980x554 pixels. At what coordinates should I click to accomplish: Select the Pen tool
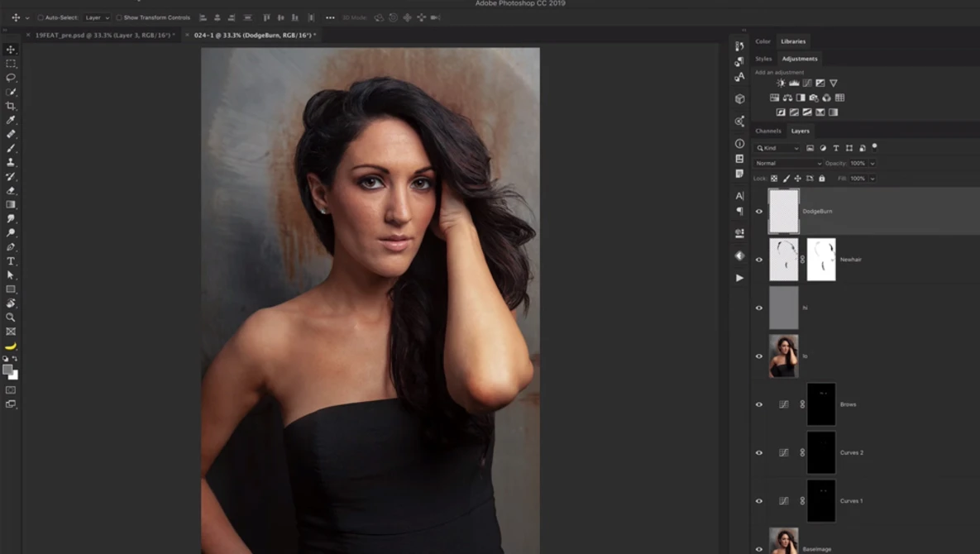[x=11, y=247]
